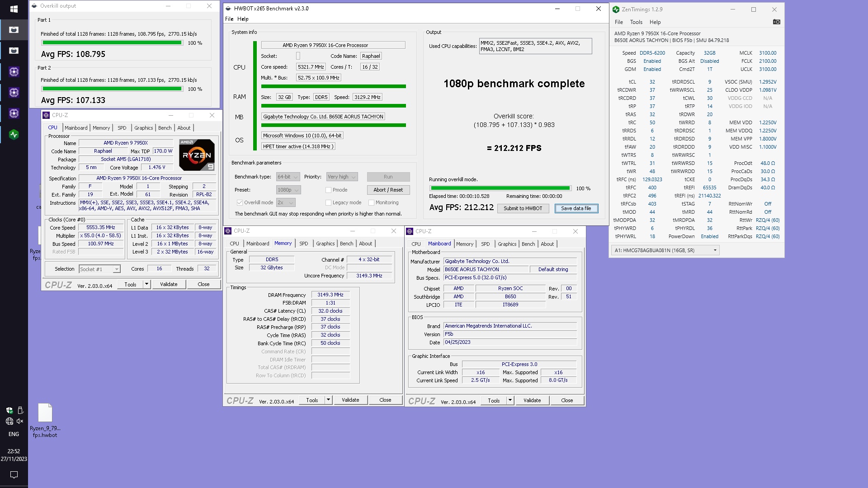Image resolution: width=868 pixels, height=488 pixels.
Task: Click the muted speaker volume tray icon
Action: [20, 421]
